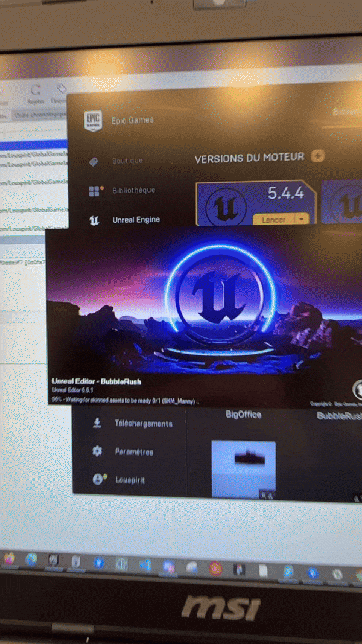The height and width of the screenshot is (644, 362).
Task: Open the BigOffice project thumbnail
Action: point(243,470)
